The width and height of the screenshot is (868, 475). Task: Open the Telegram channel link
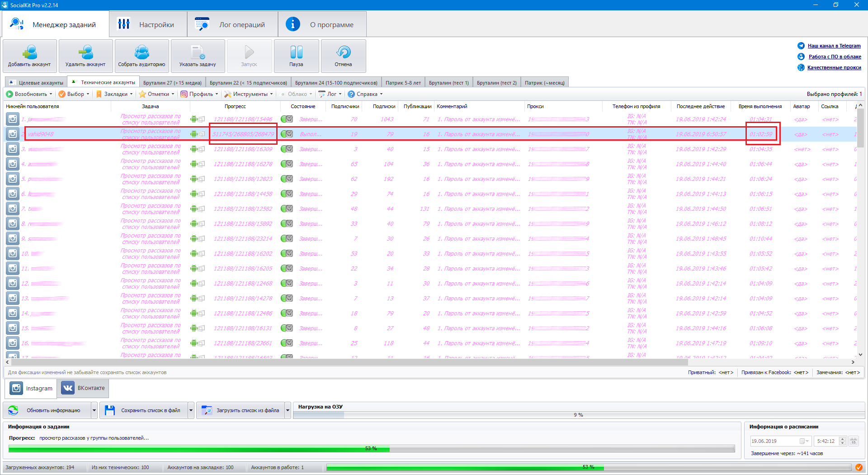834,46
